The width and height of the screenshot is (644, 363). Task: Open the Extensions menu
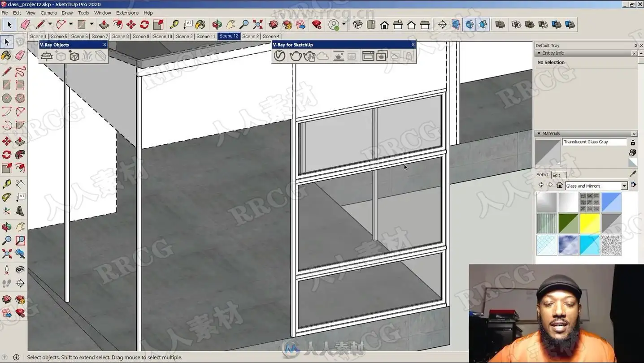click(x=127, y=13)
